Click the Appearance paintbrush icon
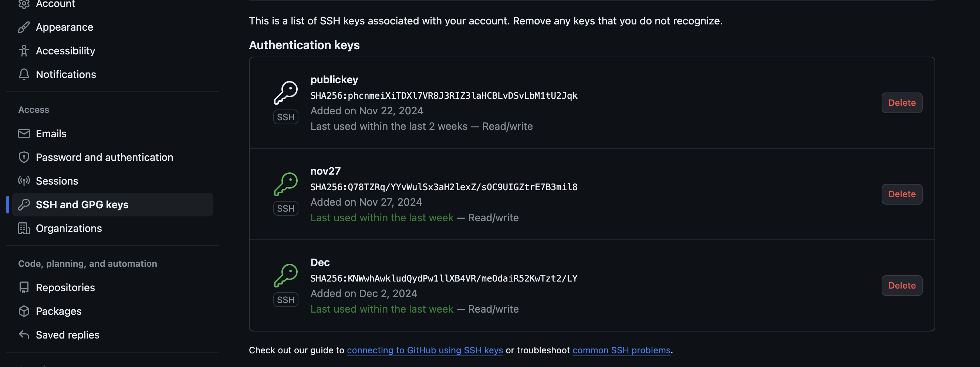 pyautogui.click(x=24, y=27)
